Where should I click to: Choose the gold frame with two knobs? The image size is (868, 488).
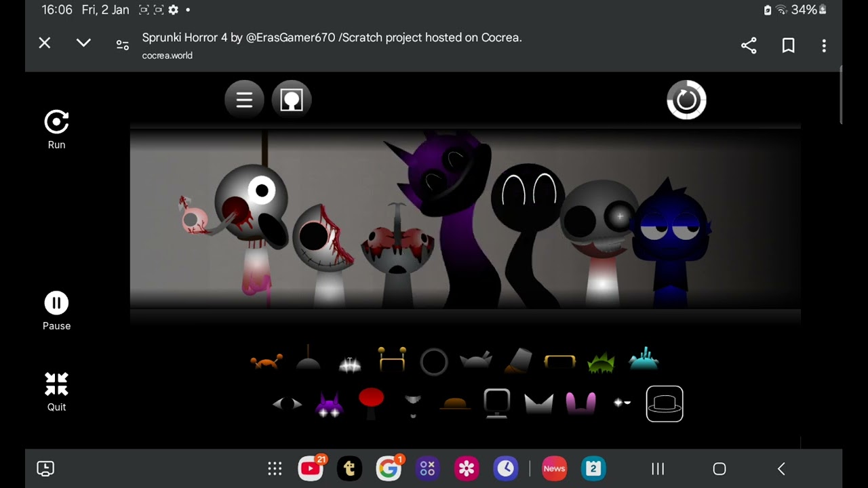[392, 359]
